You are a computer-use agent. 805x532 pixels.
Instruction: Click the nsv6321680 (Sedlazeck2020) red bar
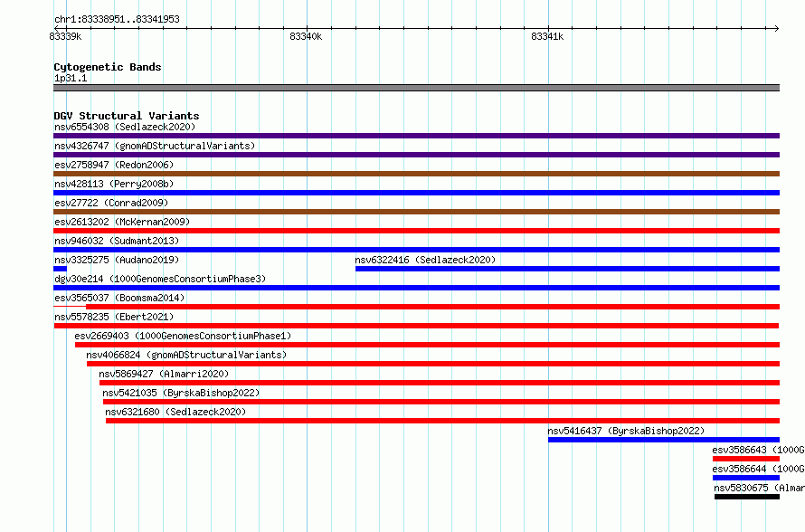tap(442, 421)
